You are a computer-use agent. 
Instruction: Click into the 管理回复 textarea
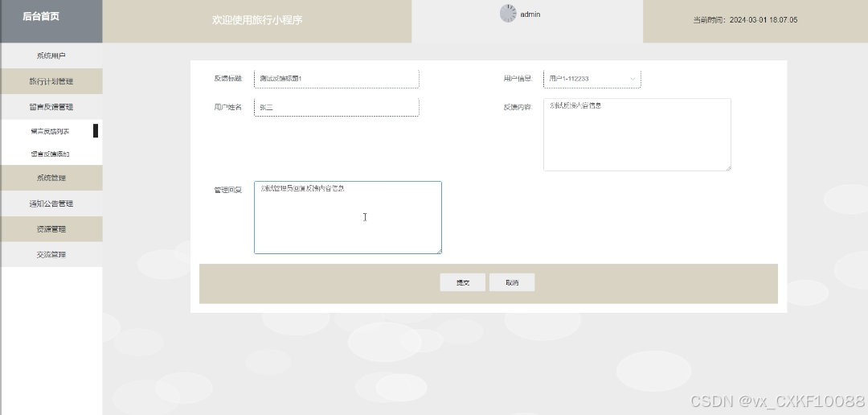[348, 217]
